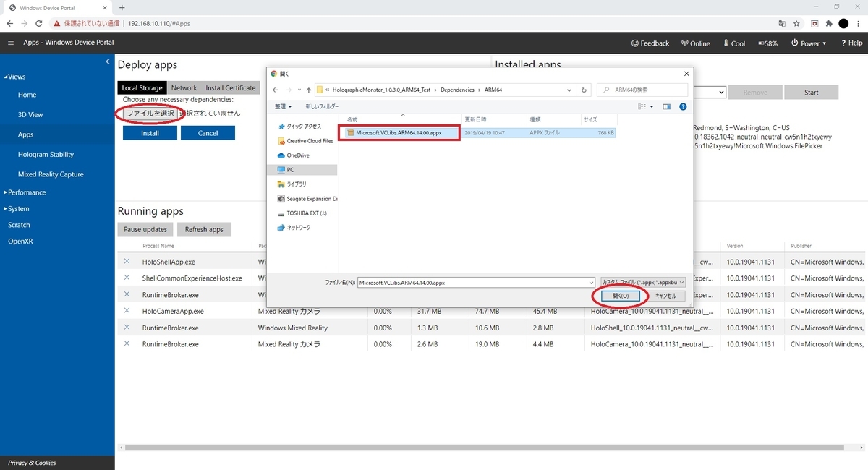Click Feedback in the header
868x470 pixels.
coord(650,43)
